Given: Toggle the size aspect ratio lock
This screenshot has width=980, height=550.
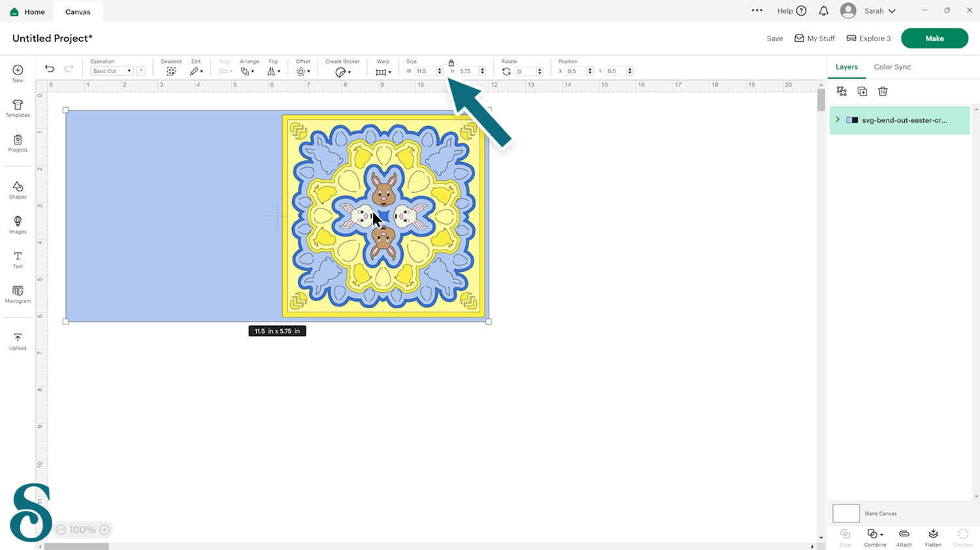Looking at the screenshot, I should click(x=451, y=63).
